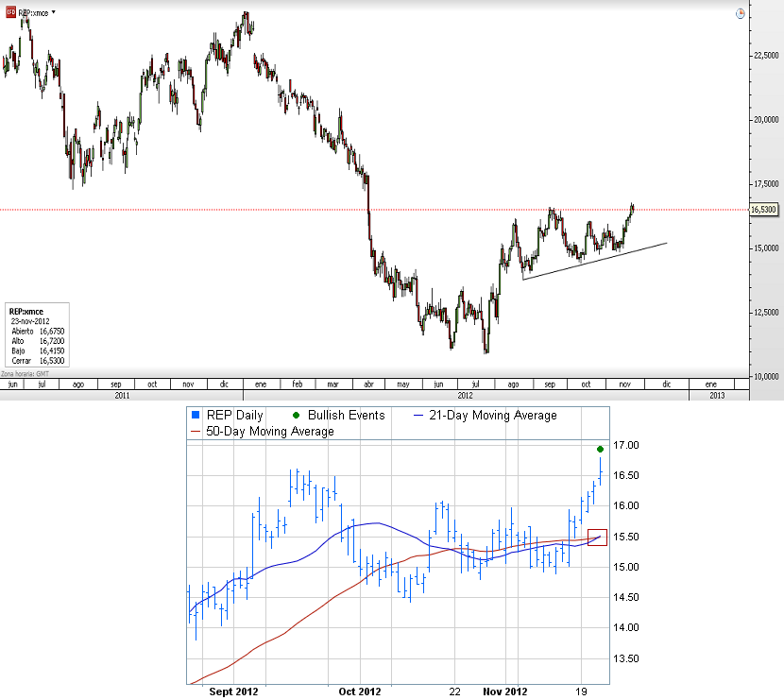This screenshot has height=700, width=784.
Task: Click the green bullish event marker near 17.00
Action: pyautogui.click(x=601, y=449)
